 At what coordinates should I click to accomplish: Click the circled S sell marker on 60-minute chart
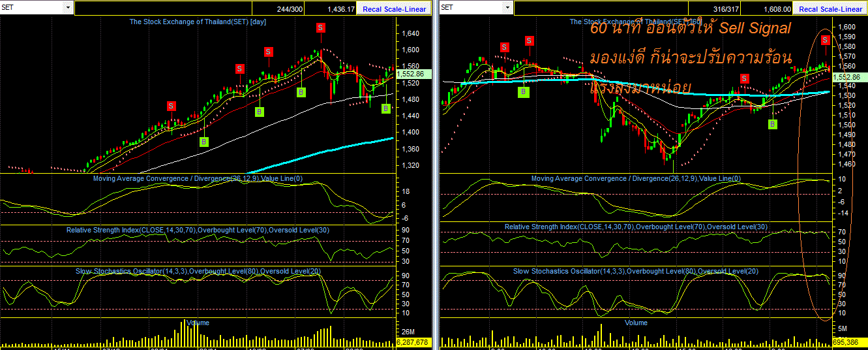click(x=826, y=40)
